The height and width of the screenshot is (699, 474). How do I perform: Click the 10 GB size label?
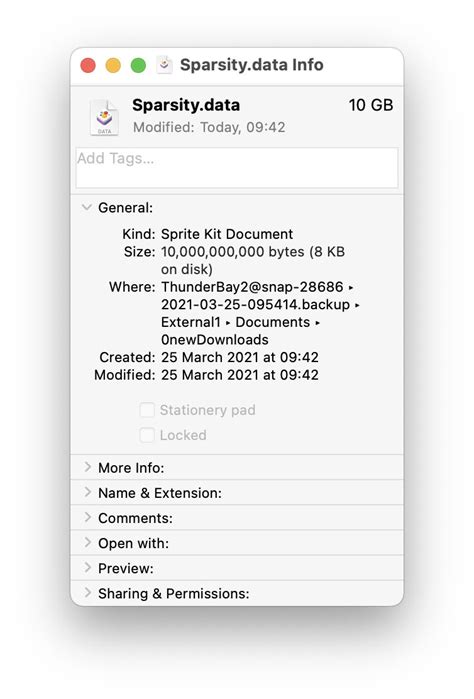point(371,105)
